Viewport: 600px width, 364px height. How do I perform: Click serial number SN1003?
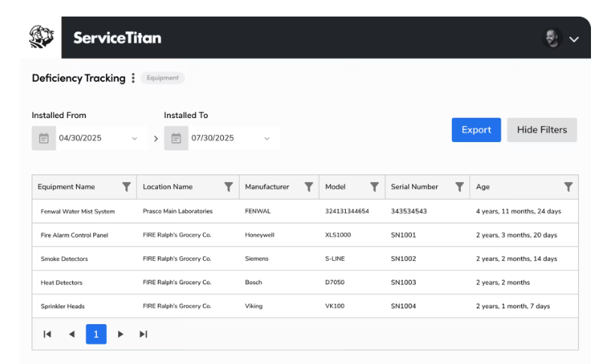click(403, 283)
